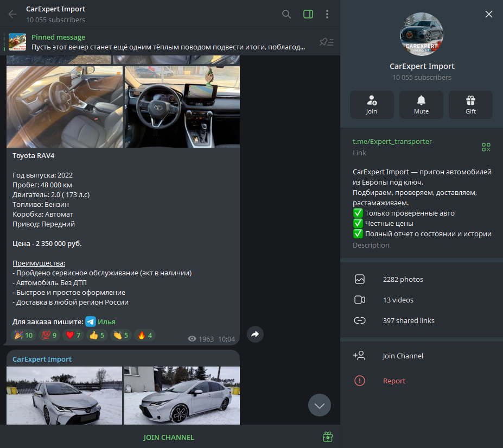Open the RAV4 steering wheel dashboard photo
503x448 pixels.
point(182,107)
